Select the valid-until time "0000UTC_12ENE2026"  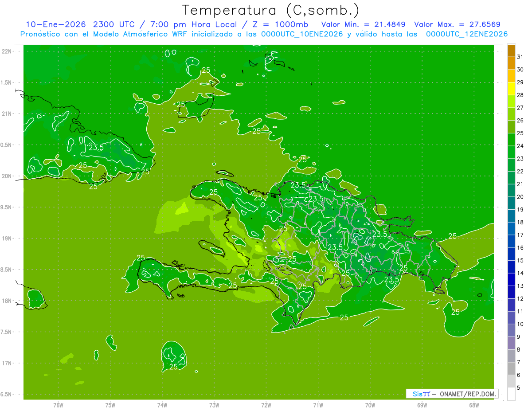click(466, 34)
